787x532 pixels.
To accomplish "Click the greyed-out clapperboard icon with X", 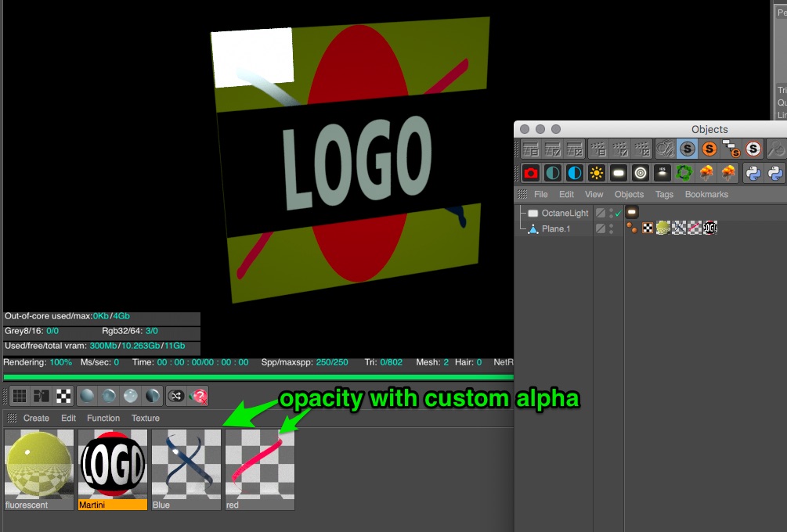I will pyautogui.click(x=642, y=149).
